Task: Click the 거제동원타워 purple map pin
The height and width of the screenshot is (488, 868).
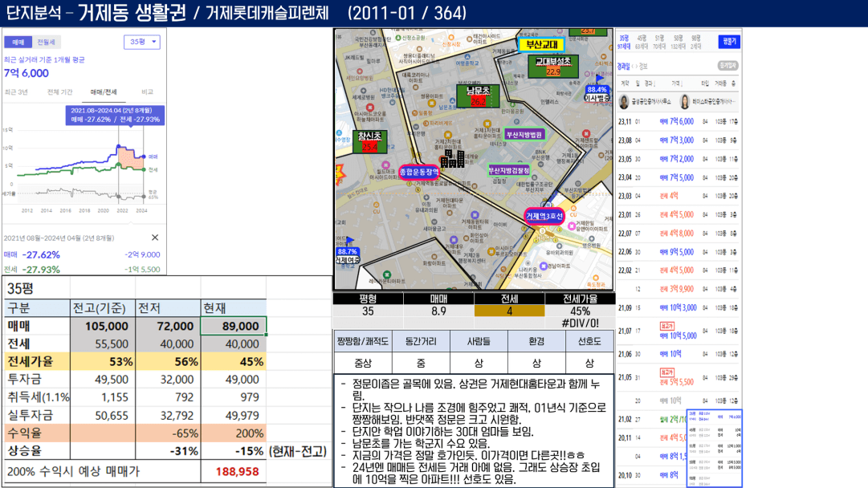Action: tap(475, 214)
